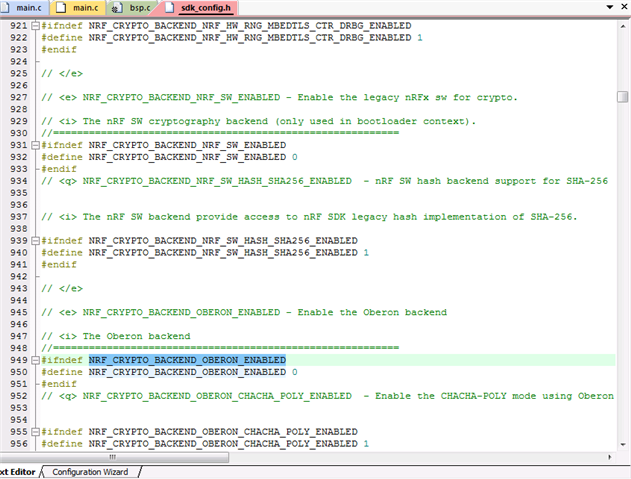
Task: Click the vertical scrollbar thumb
Action: point(623,97)
